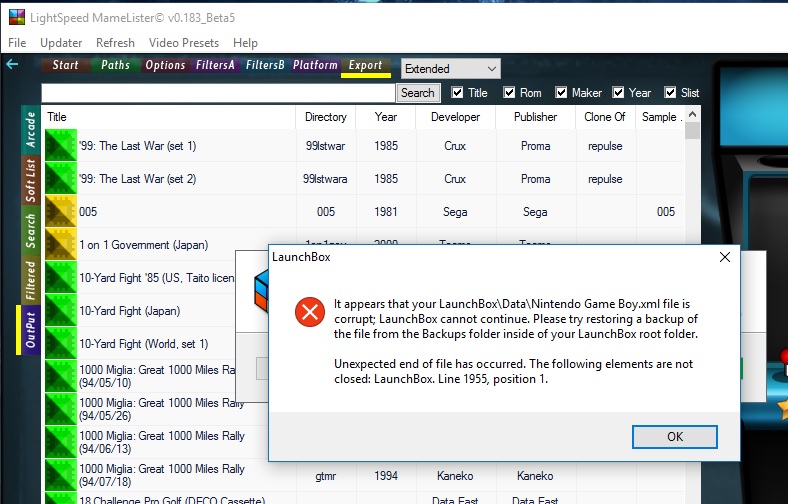Toggle the Maker search checkbox
The image size is (788, 504).
561,92
